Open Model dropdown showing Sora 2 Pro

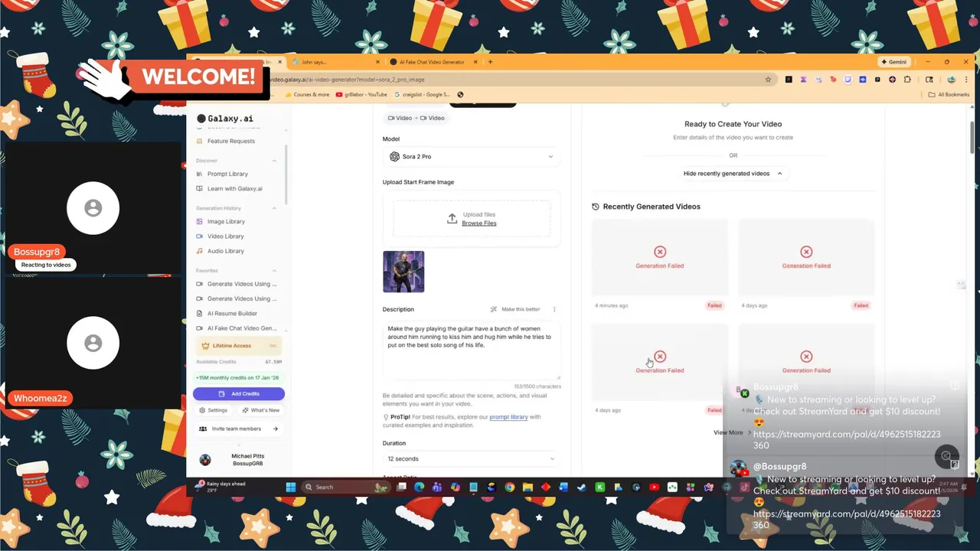tap(471, 156)
